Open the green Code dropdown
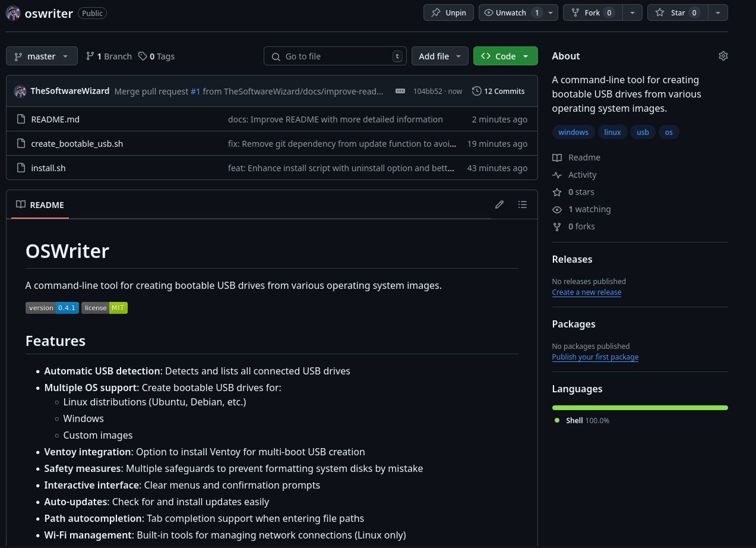The width and height of the screenshot is (756, 548). (505, 56)
